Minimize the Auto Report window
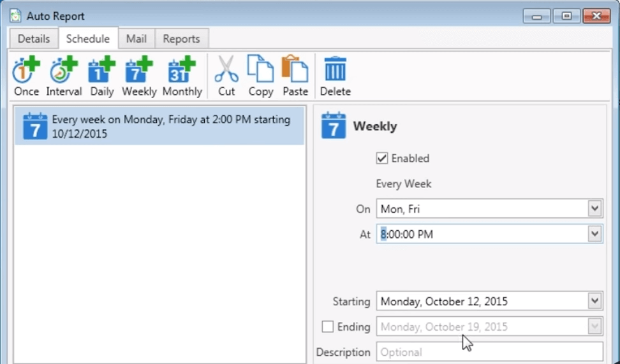 coord(536,16)
